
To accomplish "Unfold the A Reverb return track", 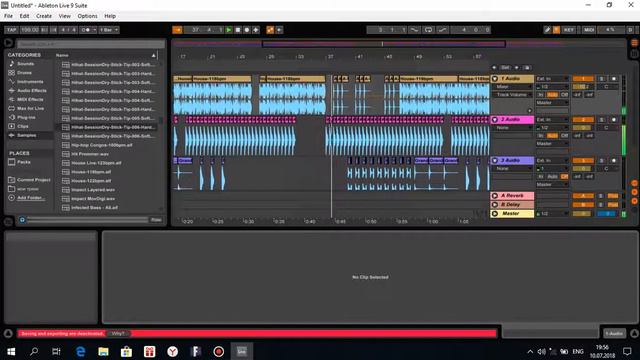I will point(495,196).
